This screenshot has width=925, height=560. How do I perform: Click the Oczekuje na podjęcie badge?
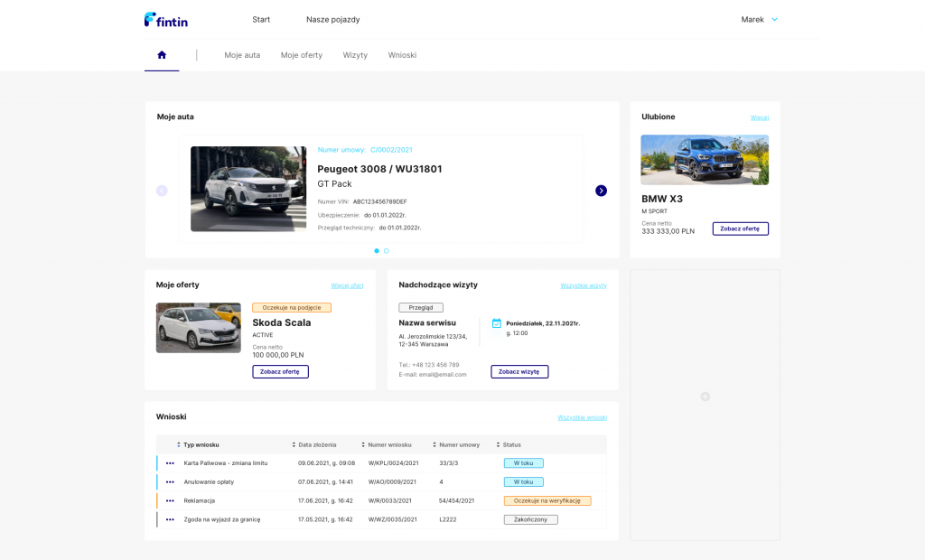(292, 307)
